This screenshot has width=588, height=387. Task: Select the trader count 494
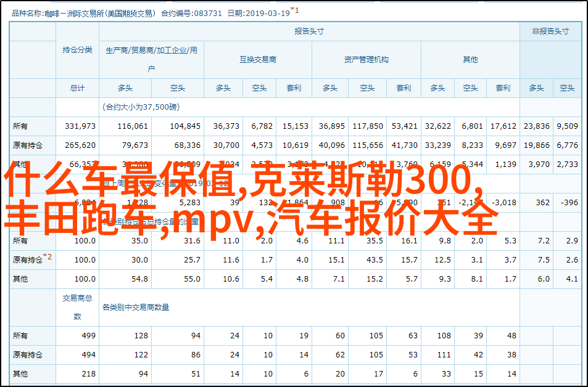(89, 355)
